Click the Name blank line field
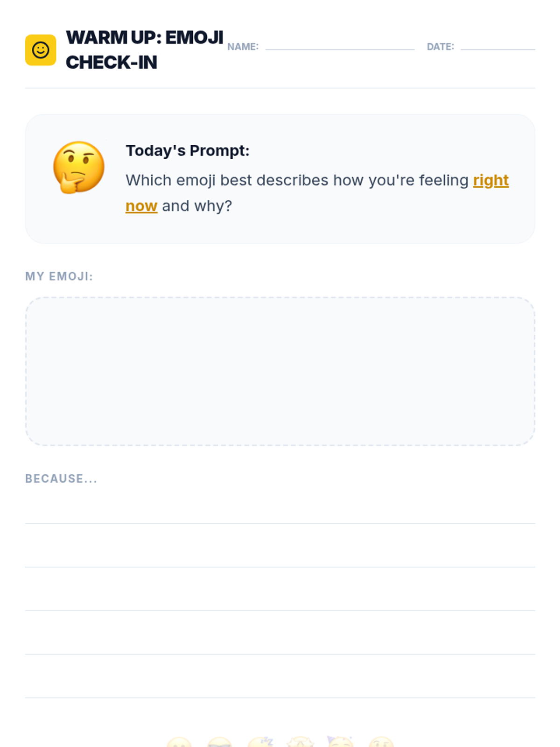 (340, 45)
